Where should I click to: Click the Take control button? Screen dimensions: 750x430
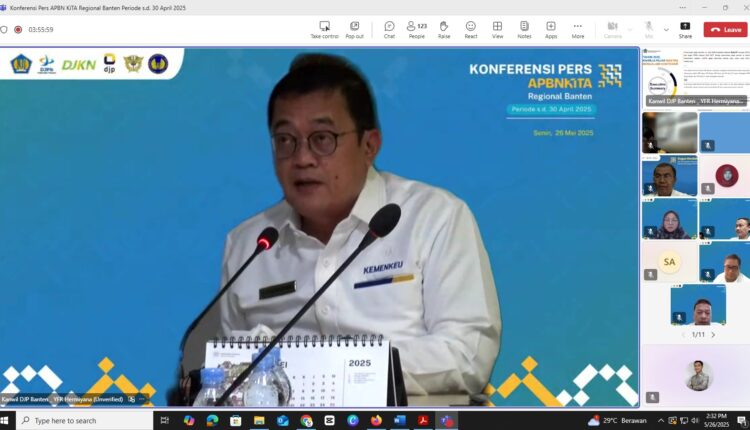click(x=324, y=29)
